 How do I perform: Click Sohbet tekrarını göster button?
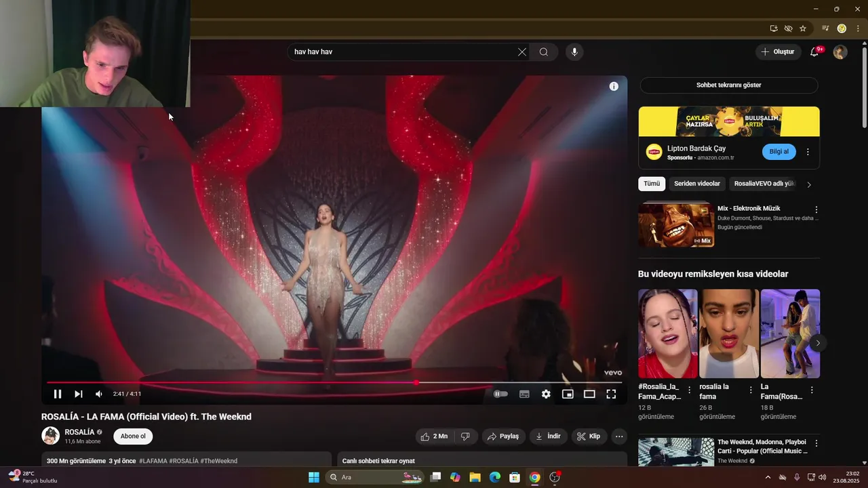click(x=729, y=85)
